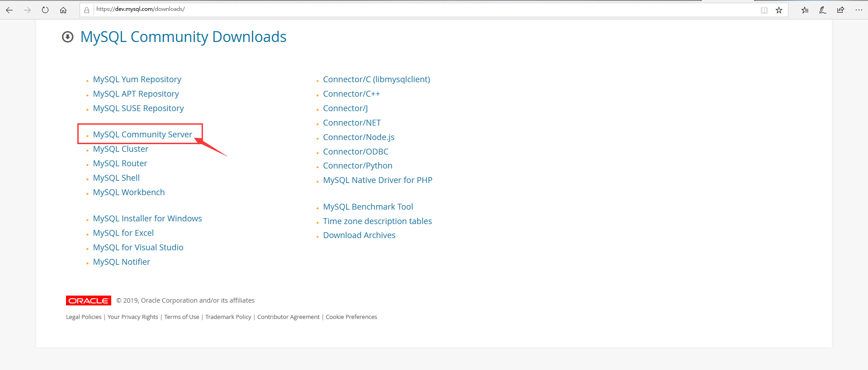Click the download circle icon beside title
868x370 pixels.
pyautogui.click(x=68, y=37)
